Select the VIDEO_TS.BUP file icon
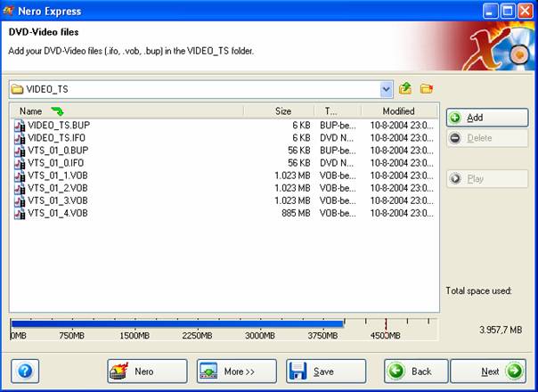The image size is (538, 392). (20, 126)
